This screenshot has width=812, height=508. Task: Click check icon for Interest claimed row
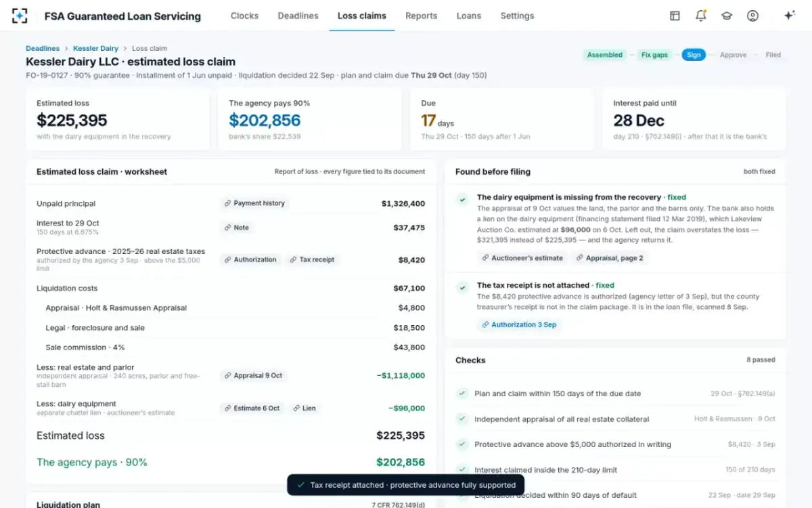[x=462, y=469]
